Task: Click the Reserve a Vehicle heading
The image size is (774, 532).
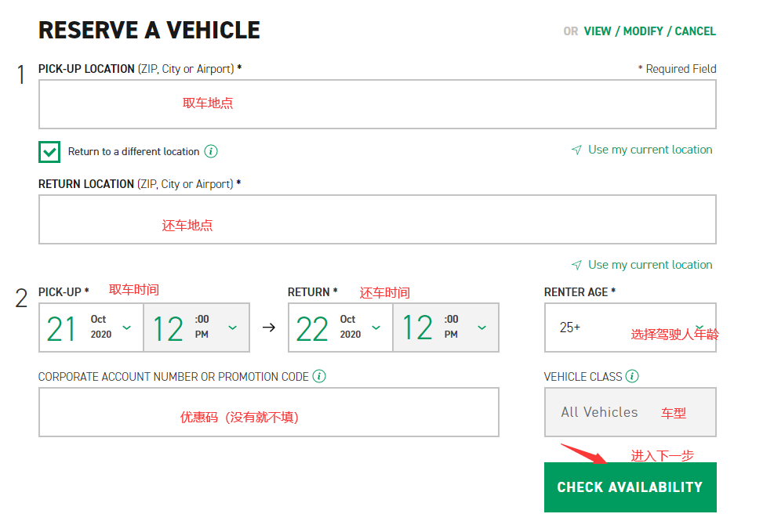Action: pyautogui.click(x=149, y=31)
